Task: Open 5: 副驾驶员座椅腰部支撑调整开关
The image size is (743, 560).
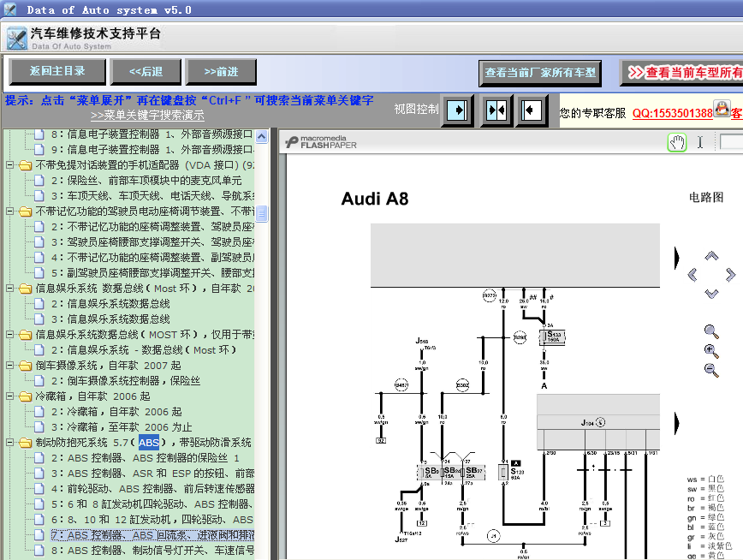Action: 152,272
